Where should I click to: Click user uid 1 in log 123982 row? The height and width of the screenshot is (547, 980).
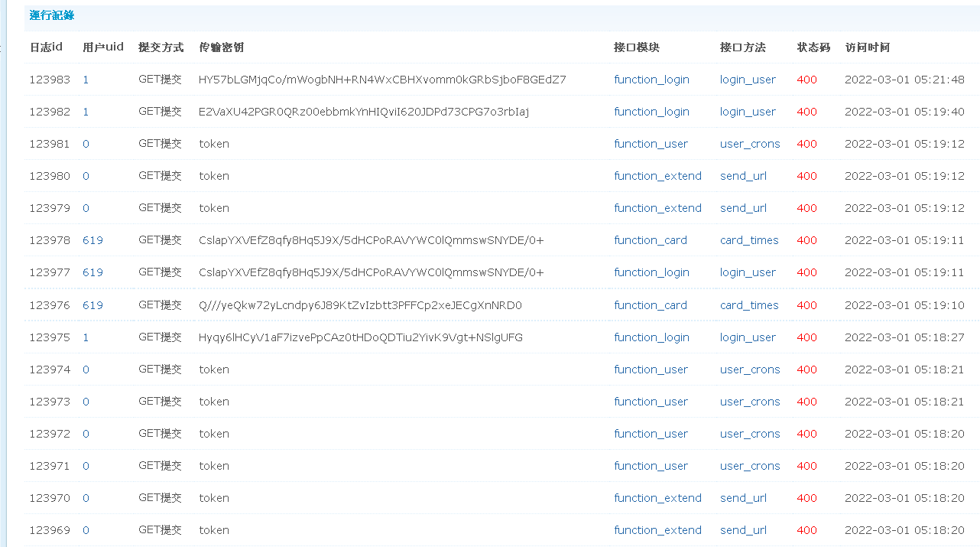pos(86,112)
